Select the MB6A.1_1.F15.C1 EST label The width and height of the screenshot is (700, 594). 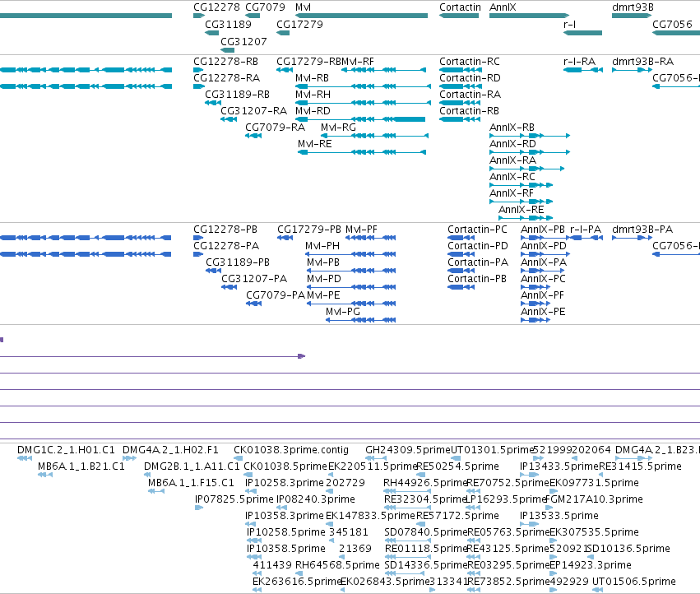point(191,483)
